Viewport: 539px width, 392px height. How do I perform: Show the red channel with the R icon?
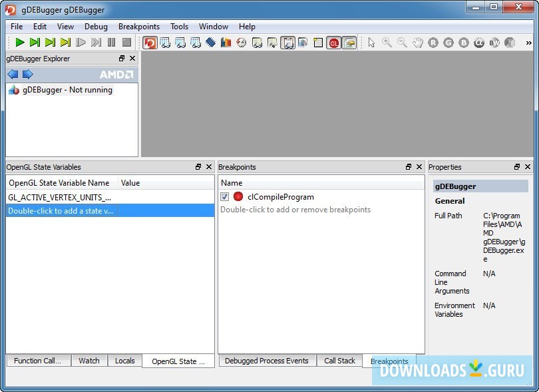[433, 42]
